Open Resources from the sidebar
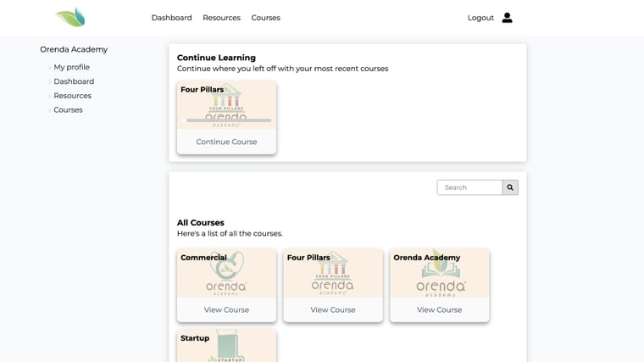The height and width of the screenshot is (362, 644). [x=72, y=96]
